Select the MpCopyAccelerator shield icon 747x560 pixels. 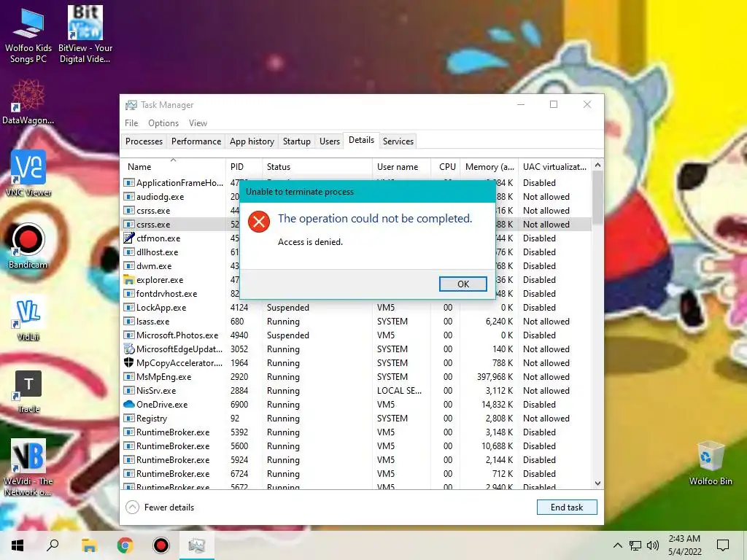pos(128,362)
